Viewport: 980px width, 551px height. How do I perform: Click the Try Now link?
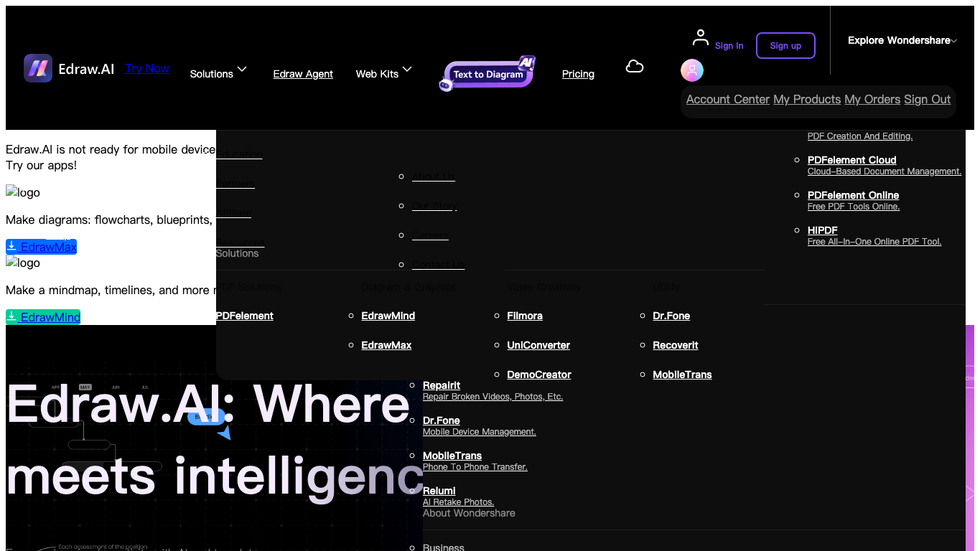point(147,69)
